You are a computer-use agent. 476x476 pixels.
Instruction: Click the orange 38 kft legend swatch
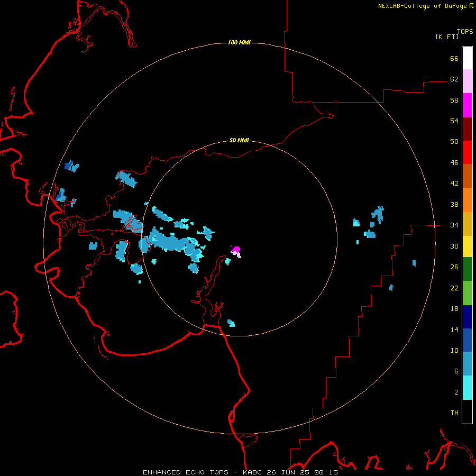pos(467,200)
